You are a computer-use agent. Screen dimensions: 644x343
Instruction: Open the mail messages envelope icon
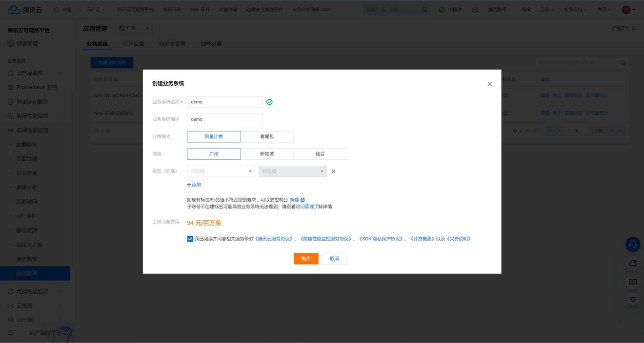475,10
